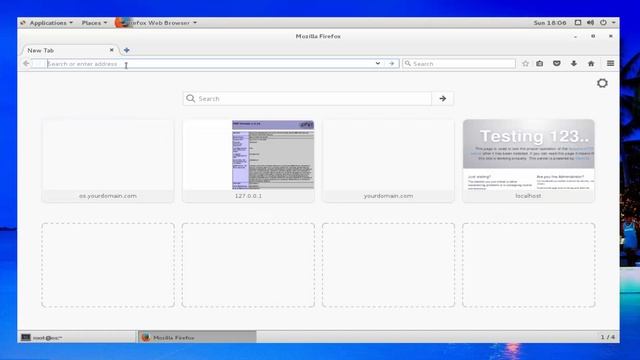
Task: Open the bookmarks list icon
Action: coord(540,64)
